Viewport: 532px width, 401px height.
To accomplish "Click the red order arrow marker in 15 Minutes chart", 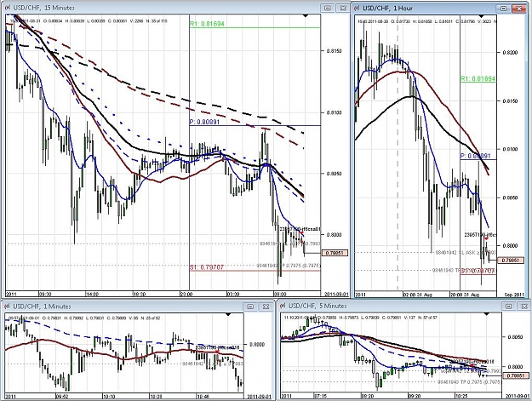I will [302, 234].
